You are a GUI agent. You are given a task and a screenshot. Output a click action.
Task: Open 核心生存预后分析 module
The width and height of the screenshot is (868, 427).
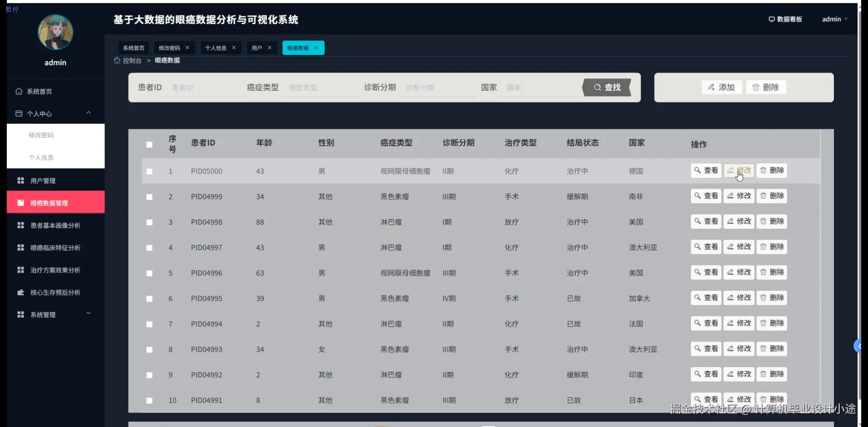(20, 293)
